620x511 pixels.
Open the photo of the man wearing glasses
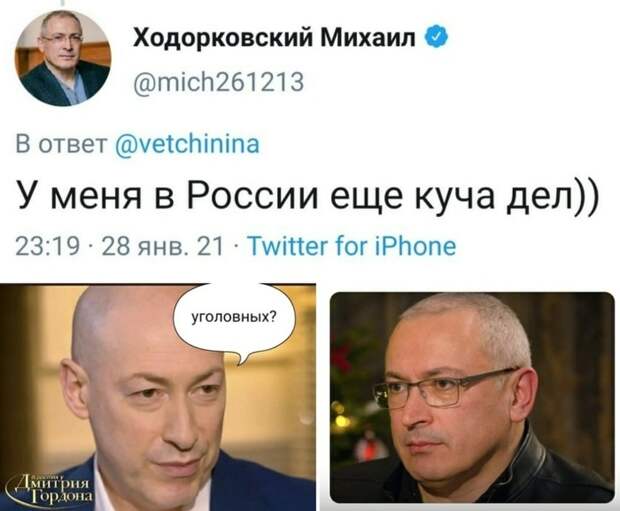click(472, 397)
